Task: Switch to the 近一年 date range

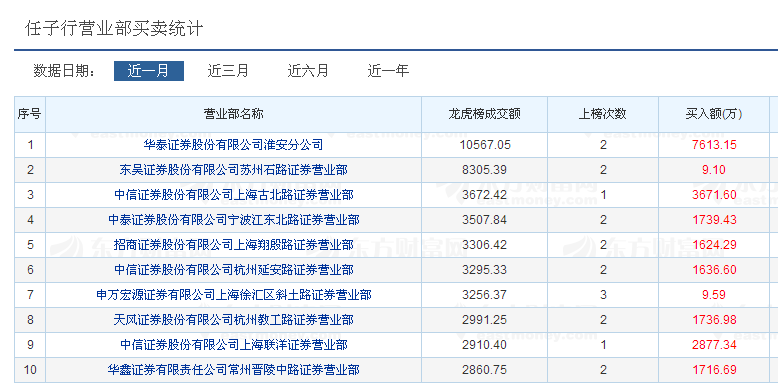Action: (x=388, y=71)
